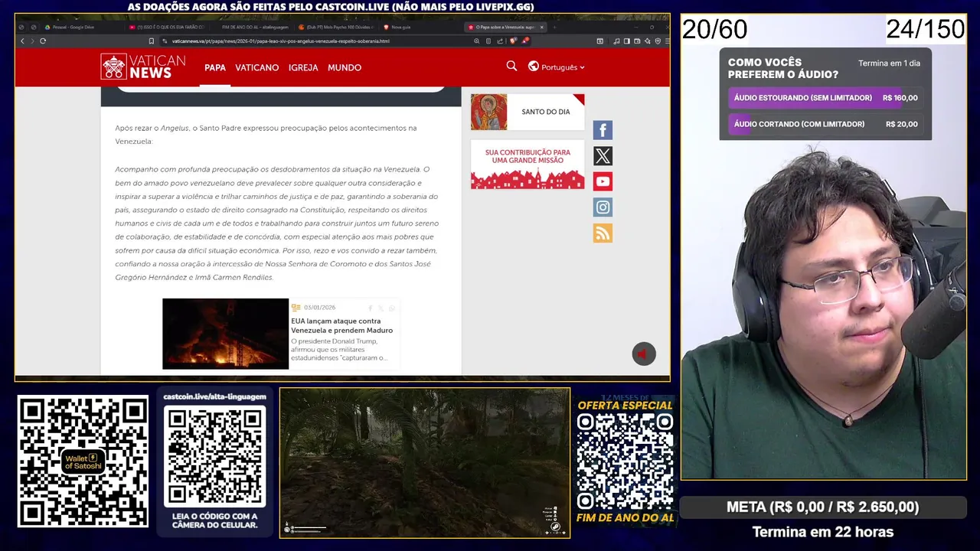Click the META R$ 0,00 / R$ 2.650,00 bar
Image resolution: width=980 pixels, height=551 pixels.
(x=822, y=507)
